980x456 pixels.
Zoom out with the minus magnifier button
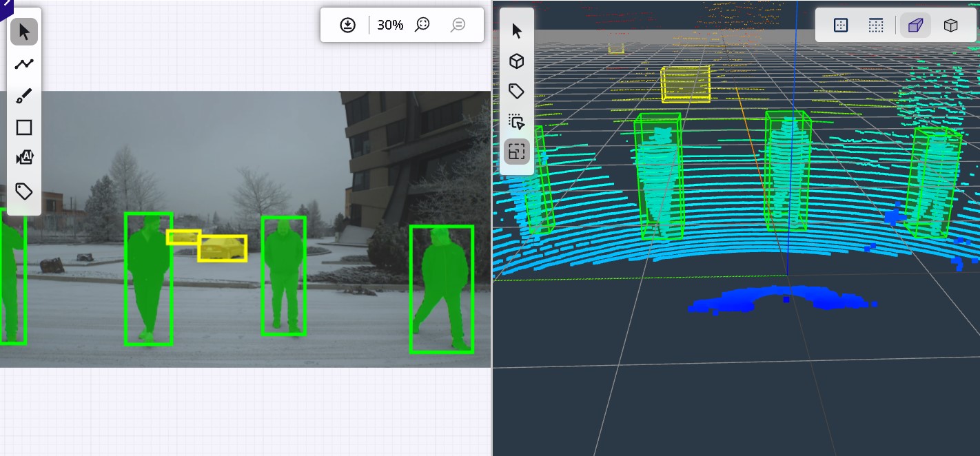click(458, 24)
